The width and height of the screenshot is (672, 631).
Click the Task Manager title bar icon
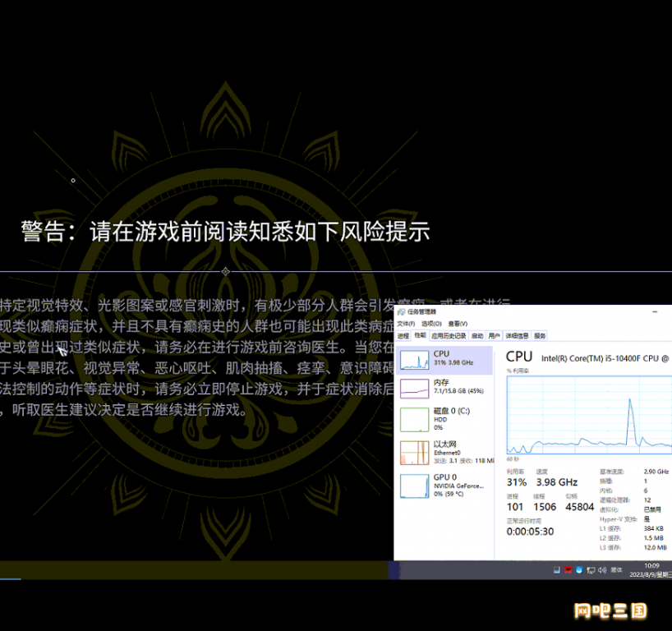[401, 311]
